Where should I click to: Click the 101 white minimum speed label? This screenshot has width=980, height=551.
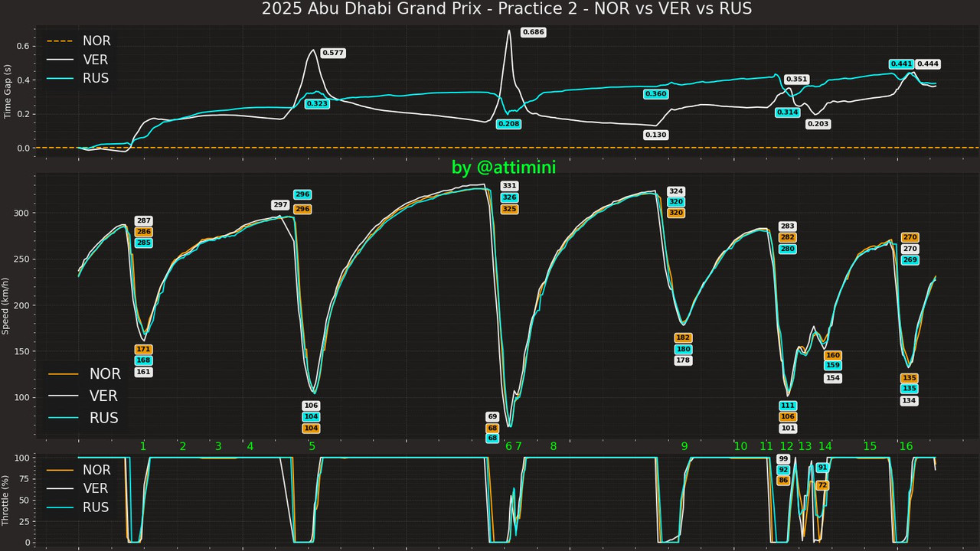[788, 429]
